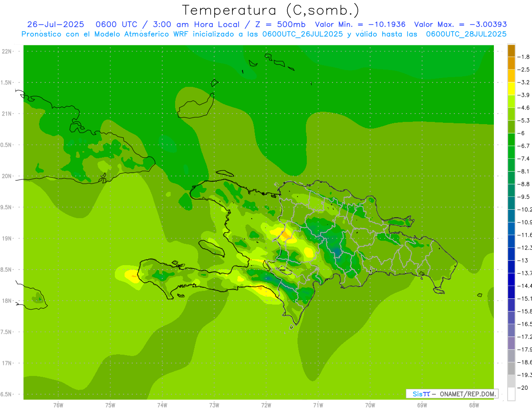Click the '-6' value on the color scale
Image resolution: width=532 pixels, height=411 pixels.
tap(521, 133)
